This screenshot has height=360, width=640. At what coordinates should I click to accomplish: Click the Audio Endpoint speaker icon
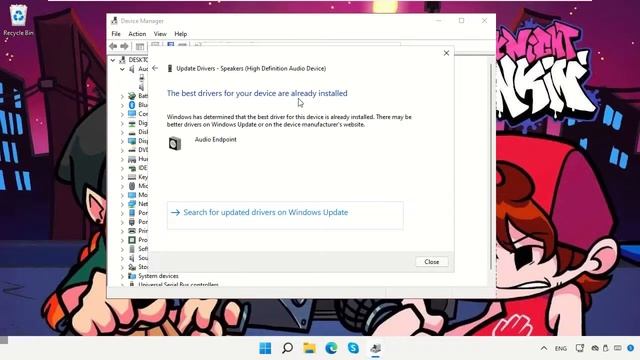(x=175, y=143)
